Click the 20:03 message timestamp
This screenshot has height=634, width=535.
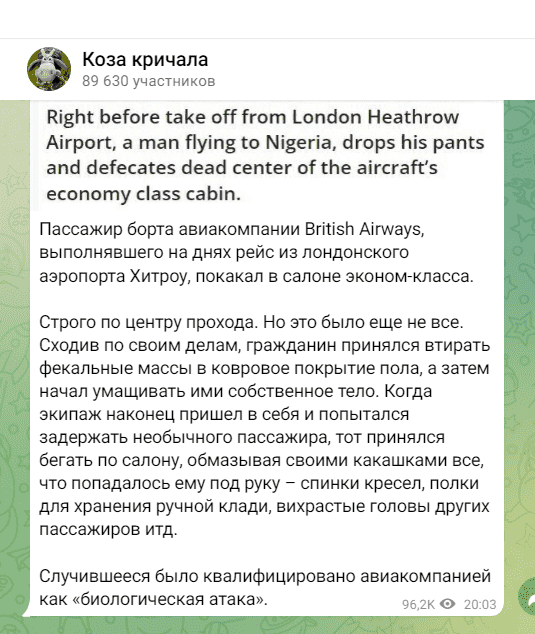[x=480, y=604]
